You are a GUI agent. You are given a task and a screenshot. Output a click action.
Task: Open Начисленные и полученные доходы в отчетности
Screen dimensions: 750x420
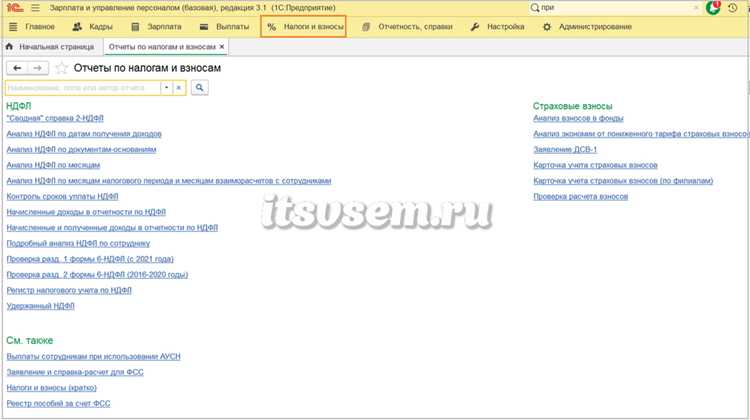tap(112, 228)
